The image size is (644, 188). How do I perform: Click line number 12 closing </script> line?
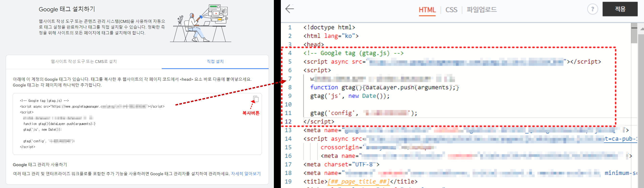[x=319, y=122]
